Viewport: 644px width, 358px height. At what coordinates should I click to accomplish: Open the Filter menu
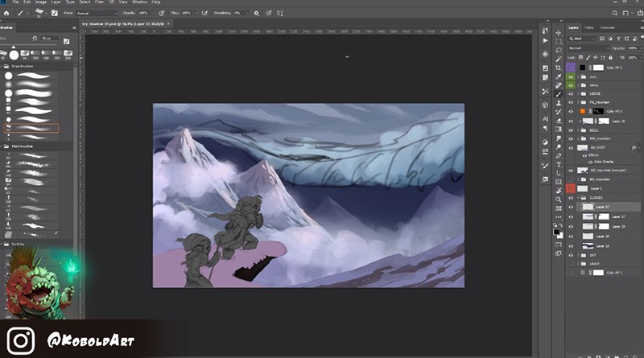[x=99, y=2]
